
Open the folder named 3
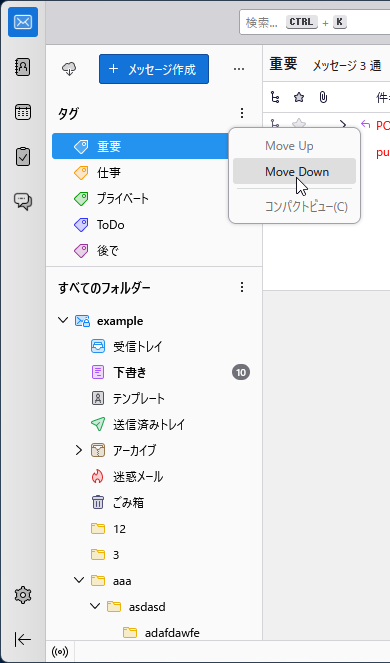[154, 555]
